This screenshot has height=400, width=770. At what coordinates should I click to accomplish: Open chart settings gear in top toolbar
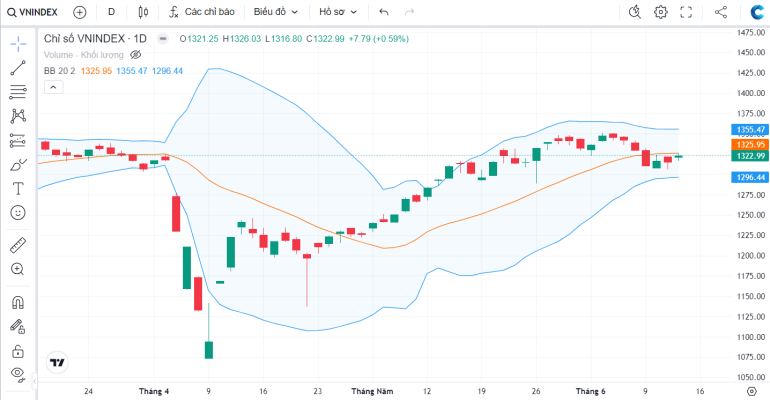(x=660, y=12)
